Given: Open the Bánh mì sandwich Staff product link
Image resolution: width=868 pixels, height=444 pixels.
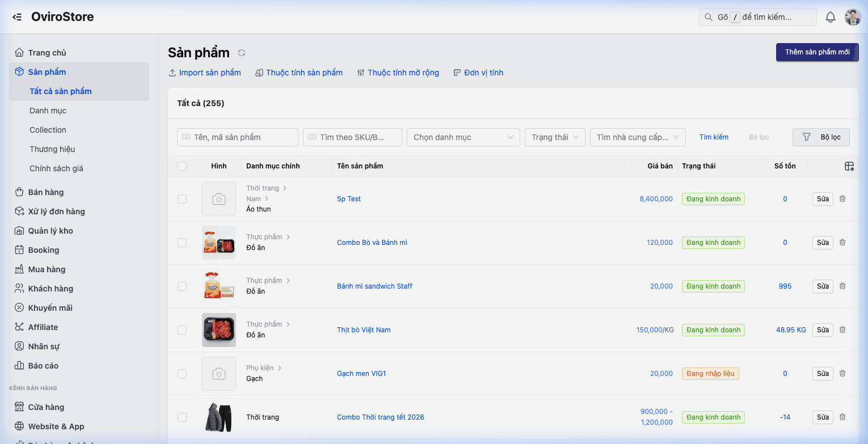Looking at the screenshot, I should 374,286.
